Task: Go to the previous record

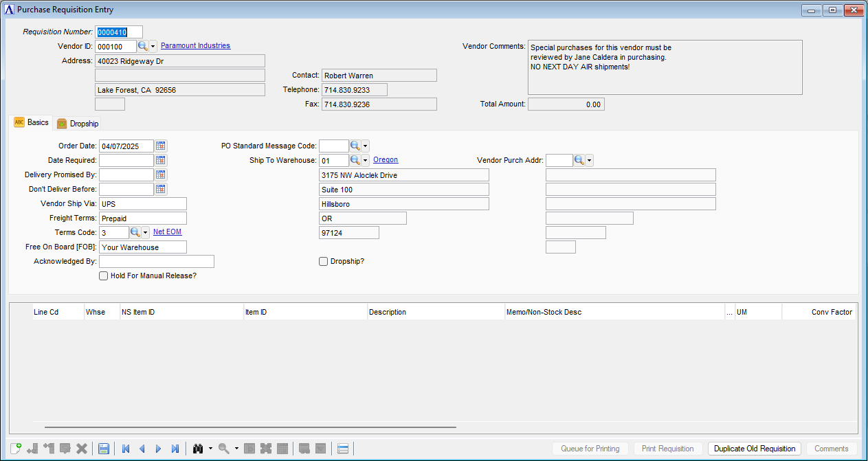Action: pos(142,449)
